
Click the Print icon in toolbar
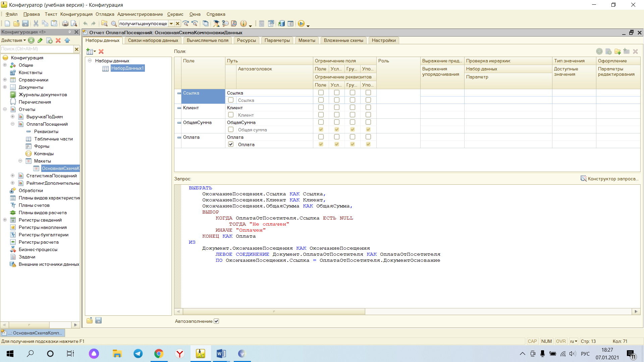[x=65, y=23]
